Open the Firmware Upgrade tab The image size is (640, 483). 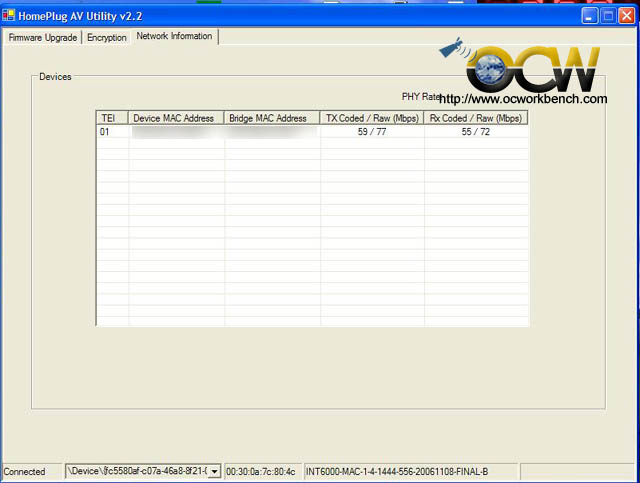43,38
